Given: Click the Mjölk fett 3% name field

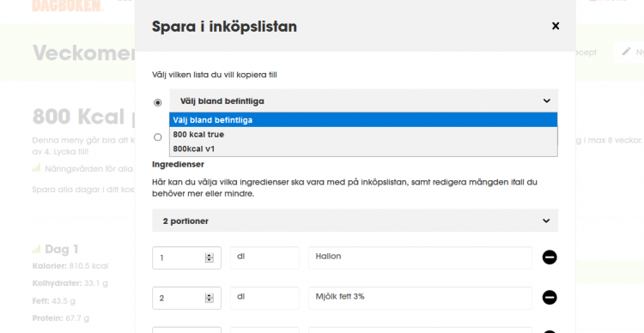Looking at the screenshot, I should pyautogui.click(x=420, y=298).
